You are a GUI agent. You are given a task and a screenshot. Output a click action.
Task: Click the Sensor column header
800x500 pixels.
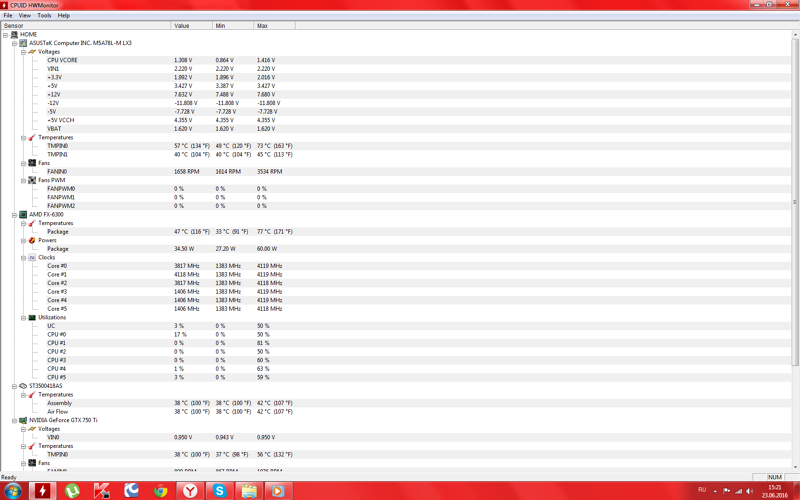coord(86,26)
